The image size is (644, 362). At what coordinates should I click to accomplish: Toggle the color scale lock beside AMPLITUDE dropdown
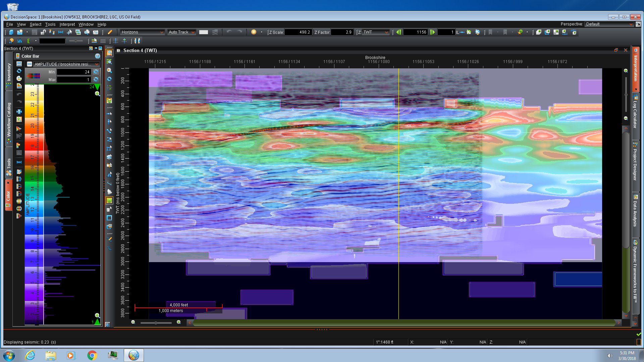click(30, 64)
